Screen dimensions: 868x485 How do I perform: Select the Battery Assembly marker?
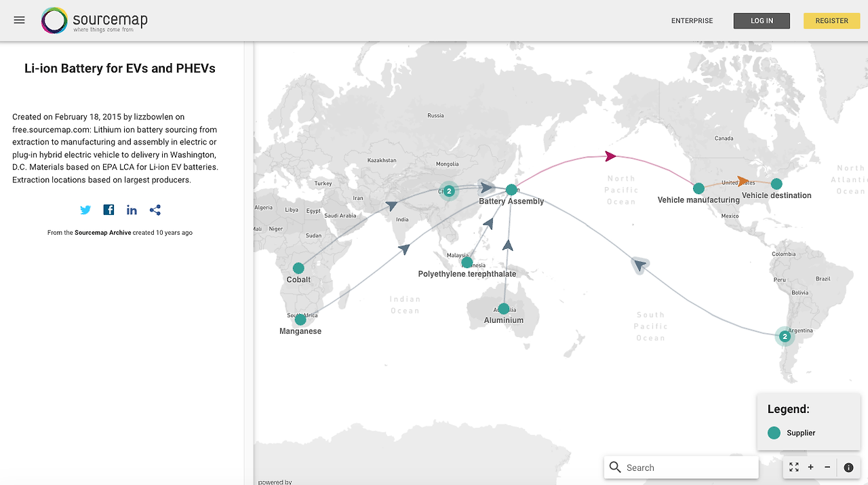point(511,190)
